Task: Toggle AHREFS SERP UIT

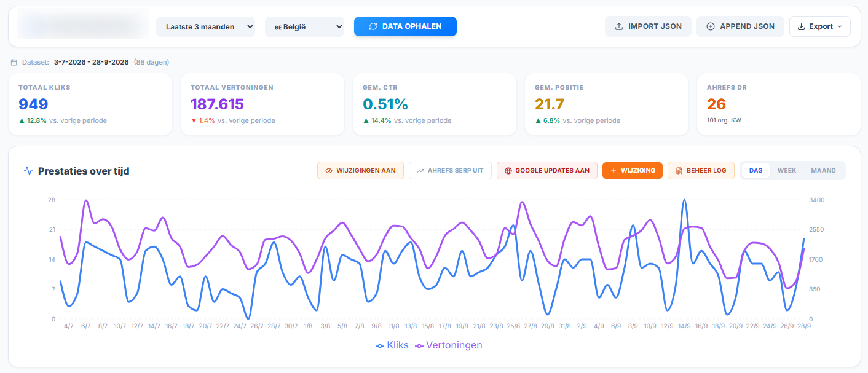Action: pos(450,170)
